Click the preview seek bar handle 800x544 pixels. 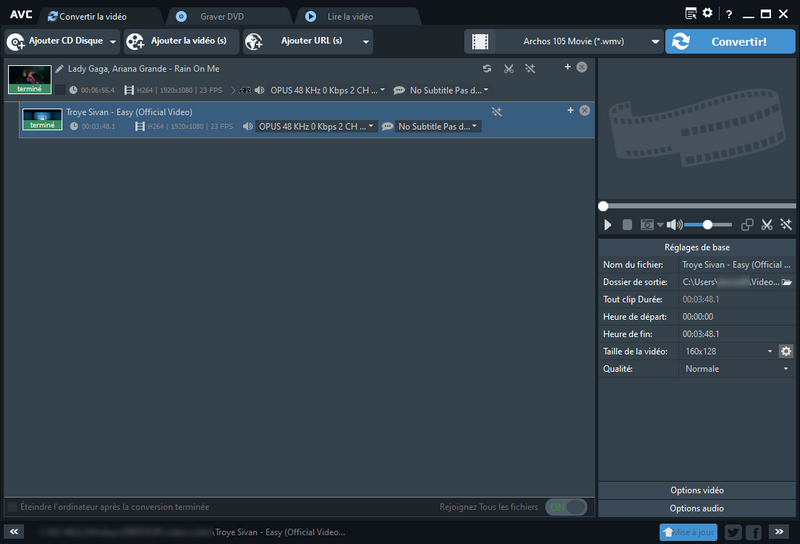pos(603,206)
